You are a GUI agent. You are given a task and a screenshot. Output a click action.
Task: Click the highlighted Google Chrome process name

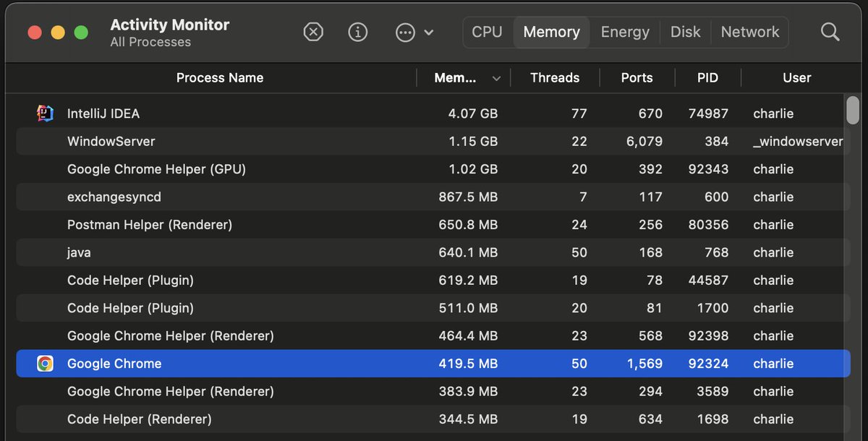[114, 364]
